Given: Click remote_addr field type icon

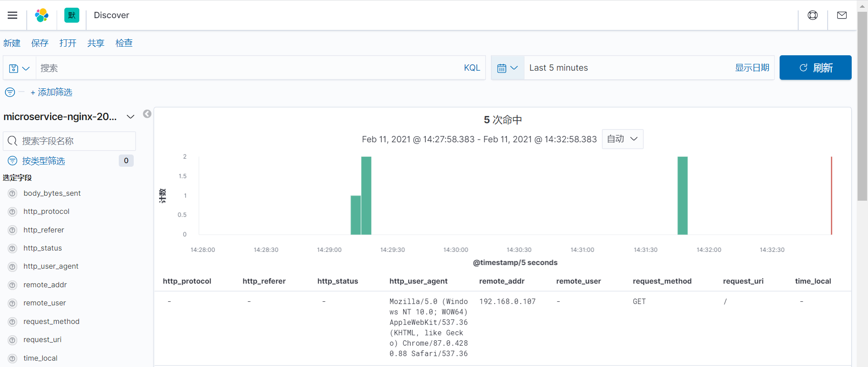Looking at the screenshot, I should point(13,285).
